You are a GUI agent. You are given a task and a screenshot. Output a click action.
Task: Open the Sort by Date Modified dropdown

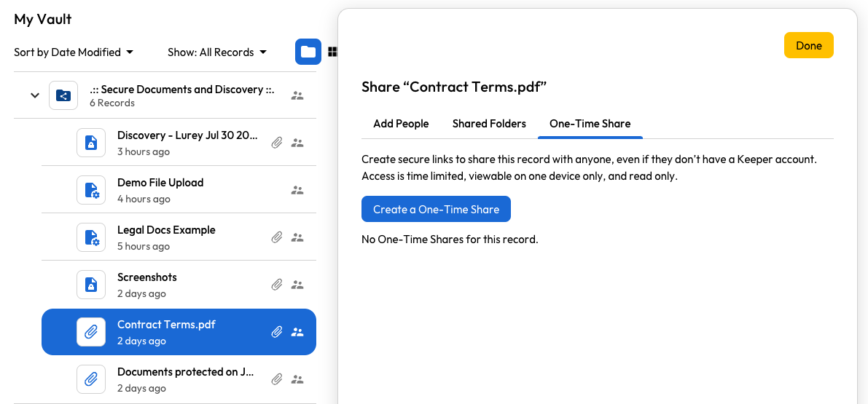coord(74,52)
